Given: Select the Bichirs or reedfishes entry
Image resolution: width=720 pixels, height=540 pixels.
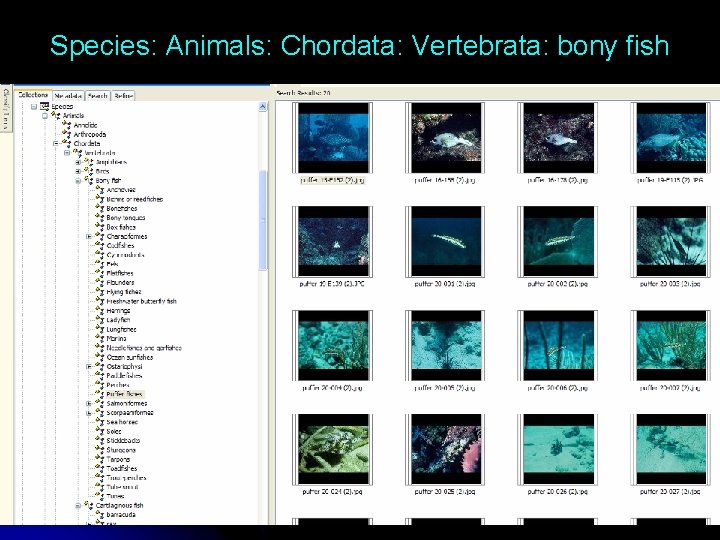Looking at the screenshot, I should click(x=135, y=199).
